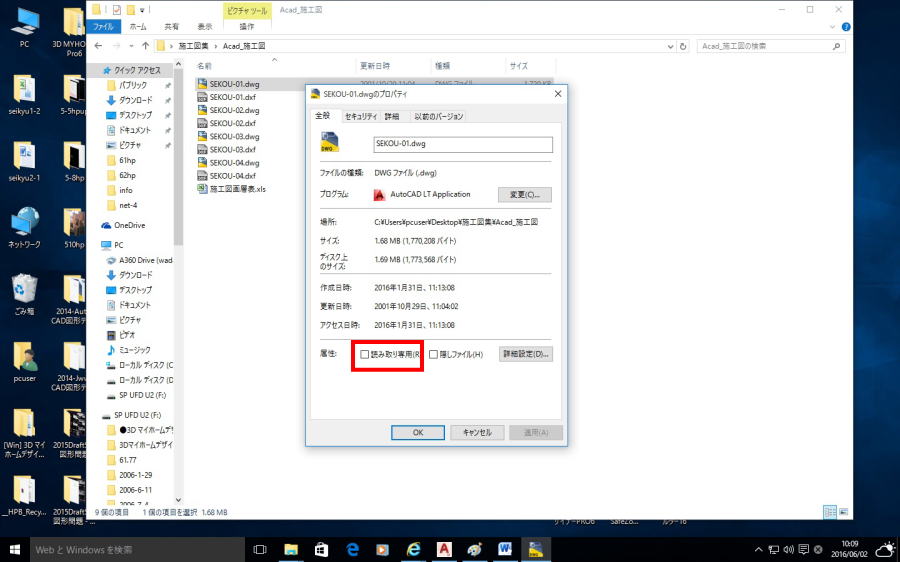Launch AutoCAD from taskbar
Screen dimensions: 900x562
[x=444, y=549]
